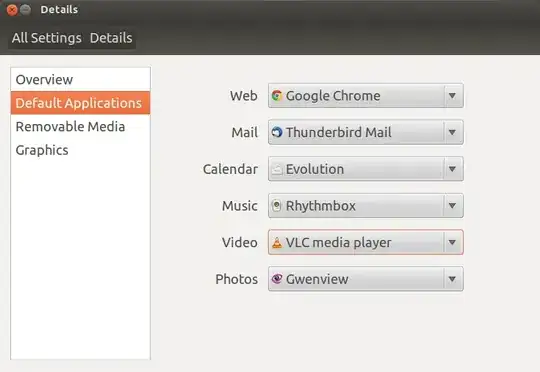The width and height of the screenshot is (540, 372).
Task: Close the Details window
Action: [x=12, y=10]
